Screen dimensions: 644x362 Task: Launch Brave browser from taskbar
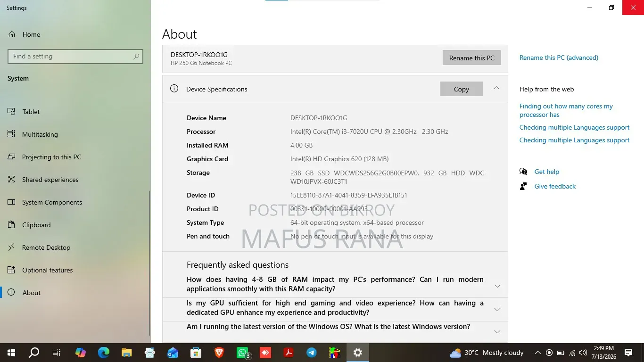[x=219, y=353]
